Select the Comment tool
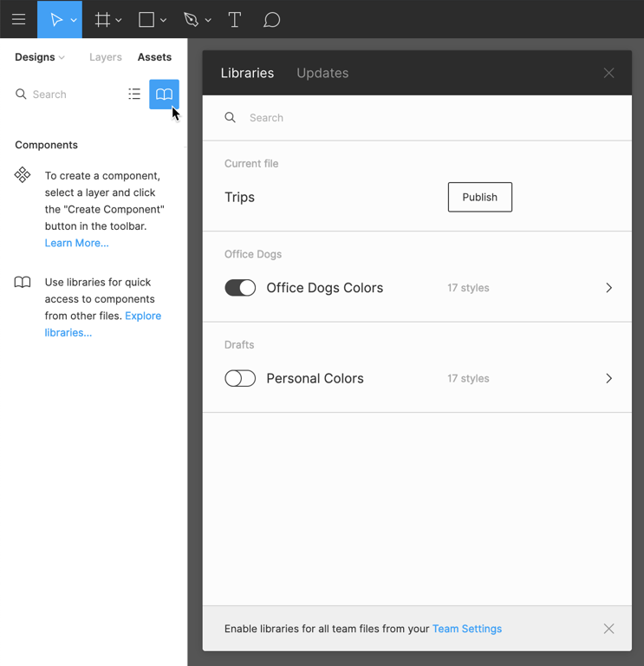The height and width of the screenshot is (666, 644). coord(271,19)
